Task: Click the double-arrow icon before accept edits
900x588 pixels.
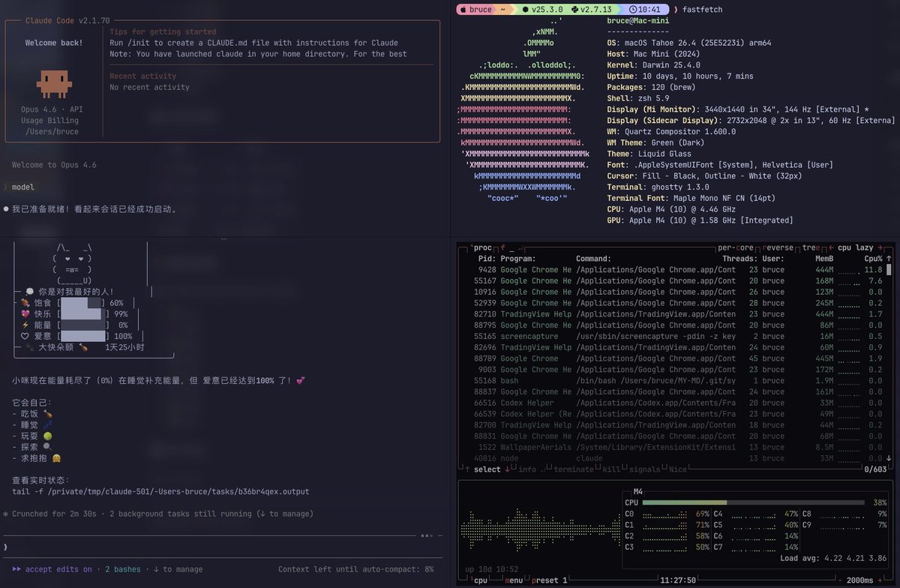Action: 16,569
